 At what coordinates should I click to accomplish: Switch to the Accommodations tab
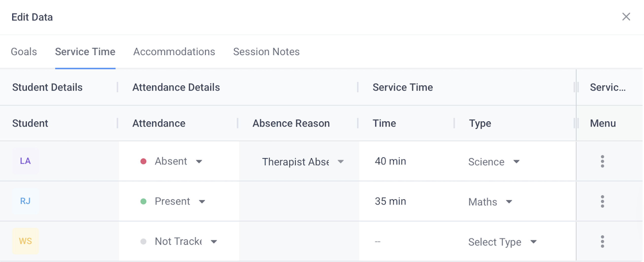(174, 52)
